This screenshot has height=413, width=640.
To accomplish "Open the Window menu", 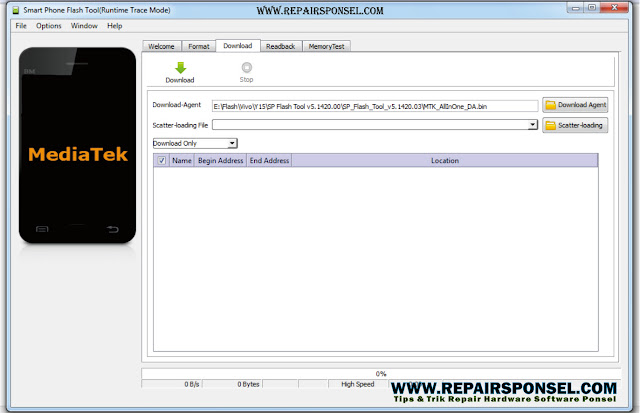I will [84, 26].
